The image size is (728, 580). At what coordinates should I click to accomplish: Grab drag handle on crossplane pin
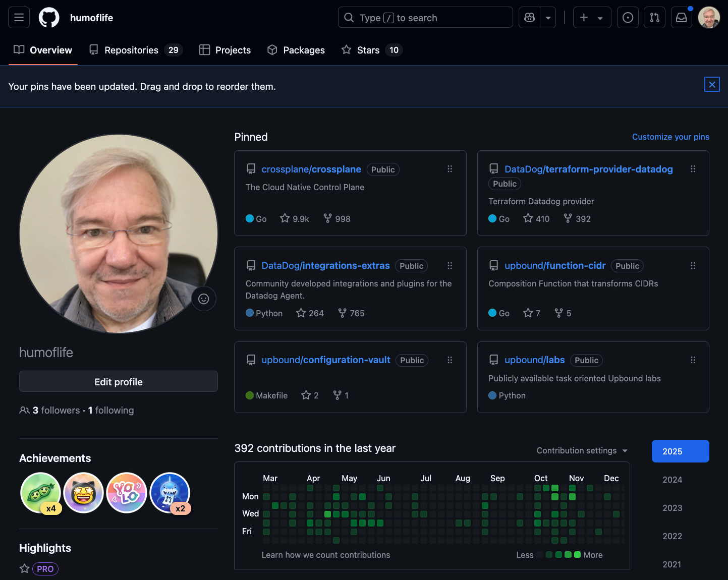450,169
